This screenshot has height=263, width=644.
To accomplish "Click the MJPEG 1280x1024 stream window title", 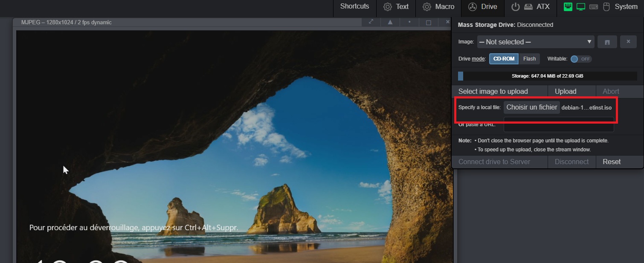I will pos(66,22).
